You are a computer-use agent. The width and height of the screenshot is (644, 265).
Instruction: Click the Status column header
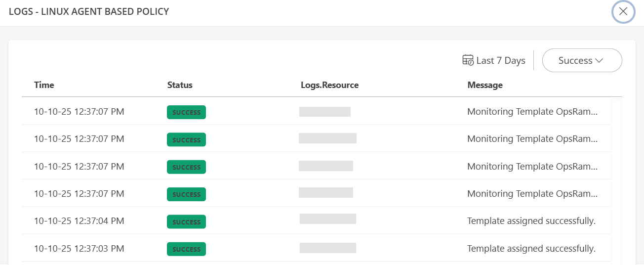(180, 85)
